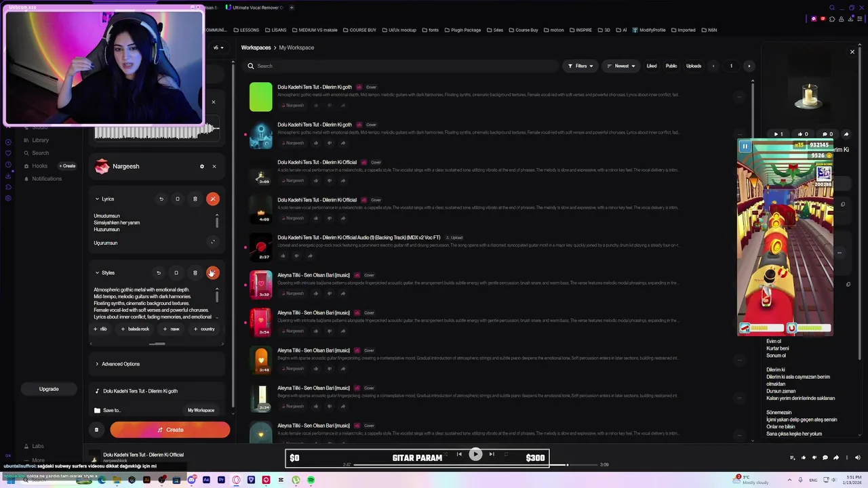Dislike the second Dilerim Ki goth song
This screenshot has height=488, width=868.
[x=330, y=143]
